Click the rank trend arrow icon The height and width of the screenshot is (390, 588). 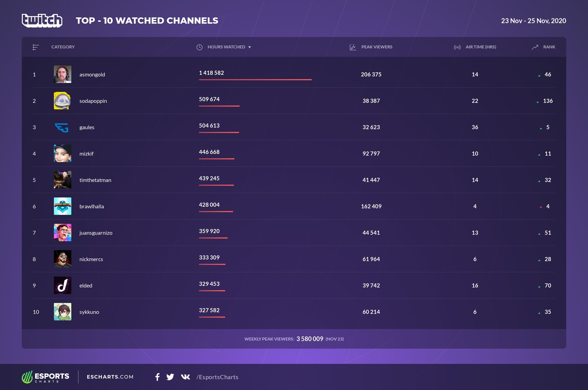coord(535,47)
